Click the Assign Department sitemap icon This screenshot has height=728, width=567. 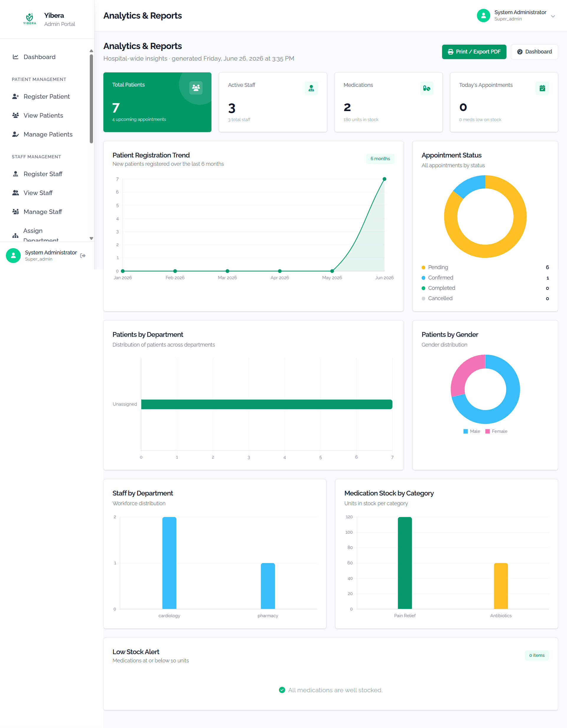click(x=15, y=236)
